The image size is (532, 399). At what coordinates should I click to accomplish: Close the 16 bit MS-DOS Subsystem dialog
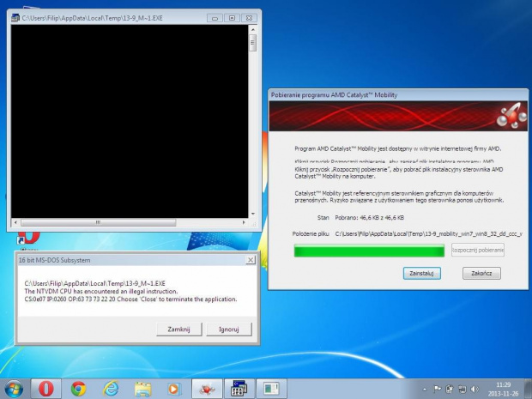[x=251, y=260]
